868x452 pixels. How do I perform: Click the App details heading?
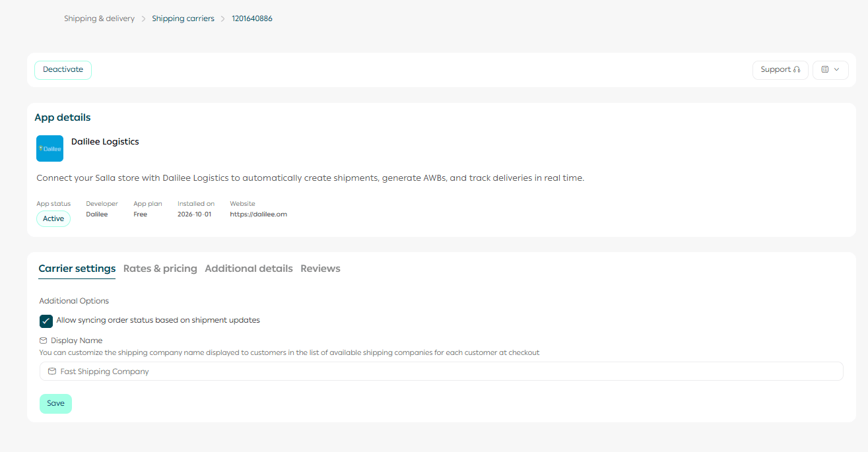tap(63, 117)
